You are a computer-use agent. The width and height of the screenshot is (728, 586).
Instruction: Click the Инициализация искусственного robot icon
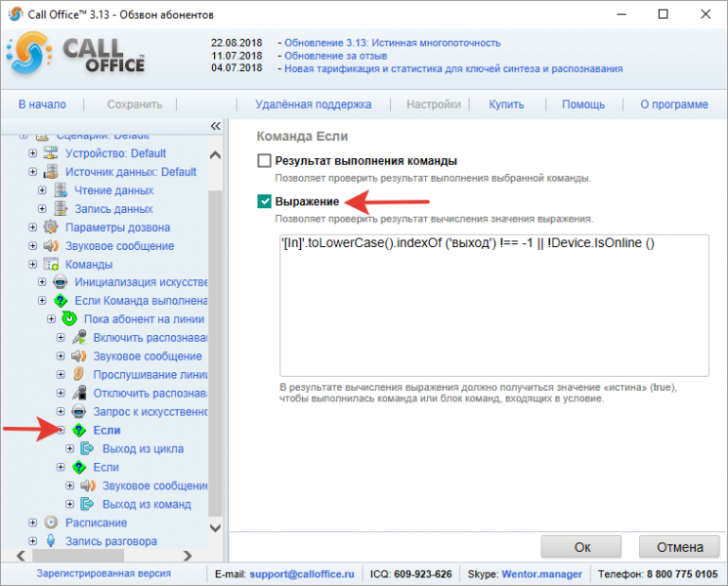click(x=61, y=282)
